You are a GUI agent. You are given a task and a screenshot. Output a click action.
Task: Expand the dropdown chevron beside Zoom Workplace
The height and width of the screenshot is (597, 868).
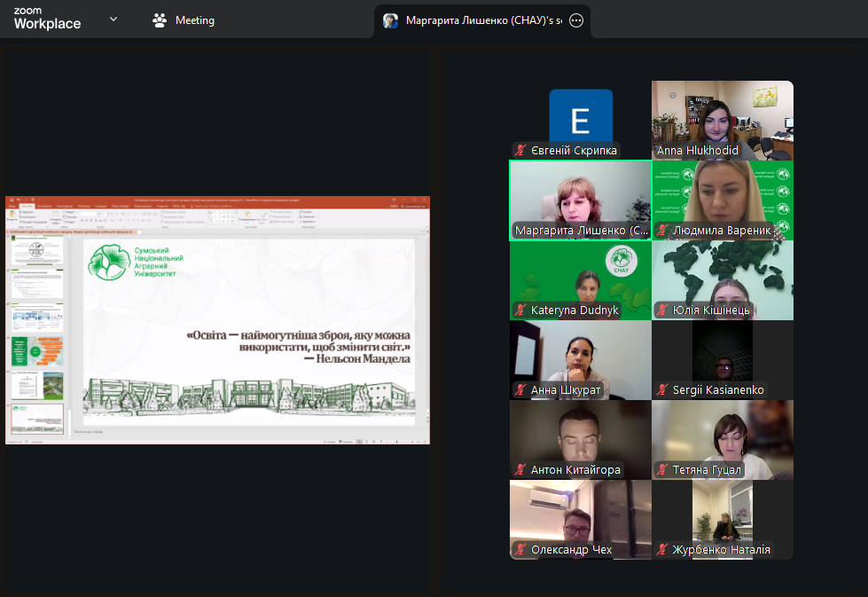pyautogui.click(x=113, y=20)
